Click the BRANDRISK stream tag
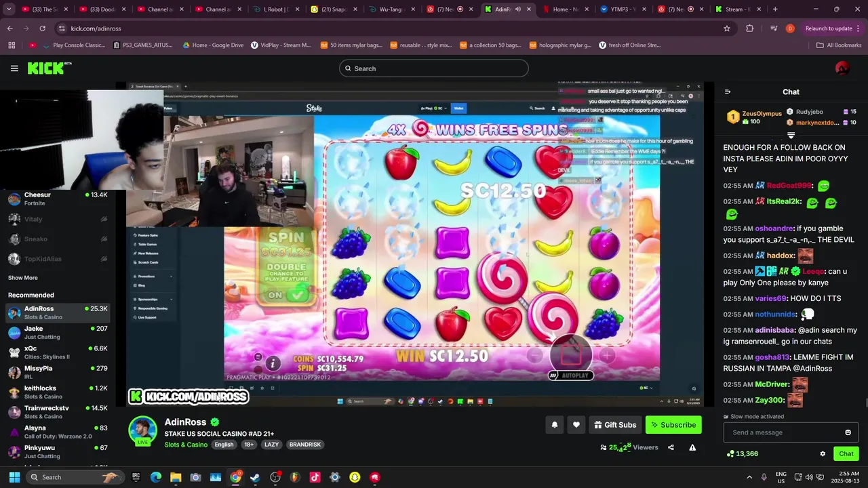The width and height of the screenshot is (868, 488). (305, 445)
